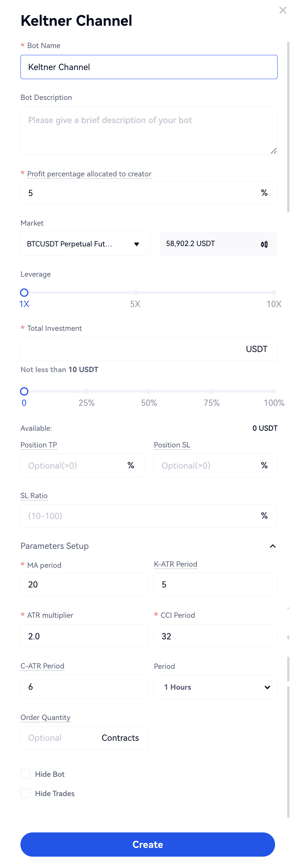
Task: Click the resize handle of Bot Description
Action: tap(274, 151)
